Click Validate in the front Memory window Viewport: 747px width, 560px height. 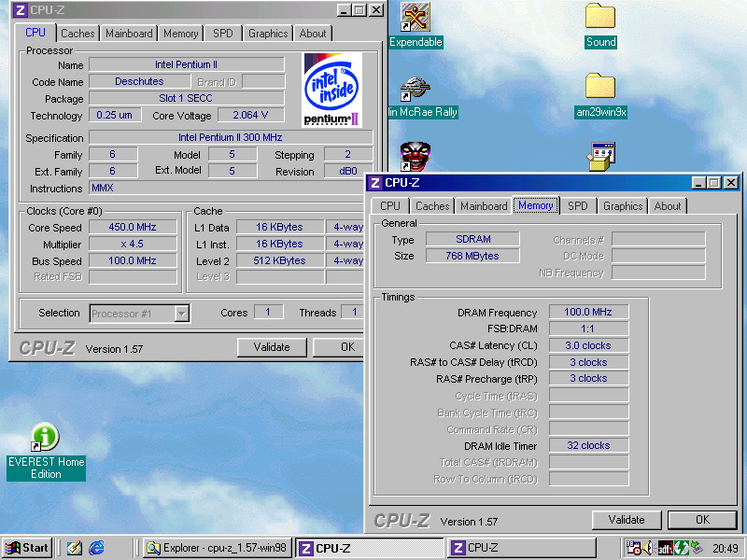coord(627,520)
